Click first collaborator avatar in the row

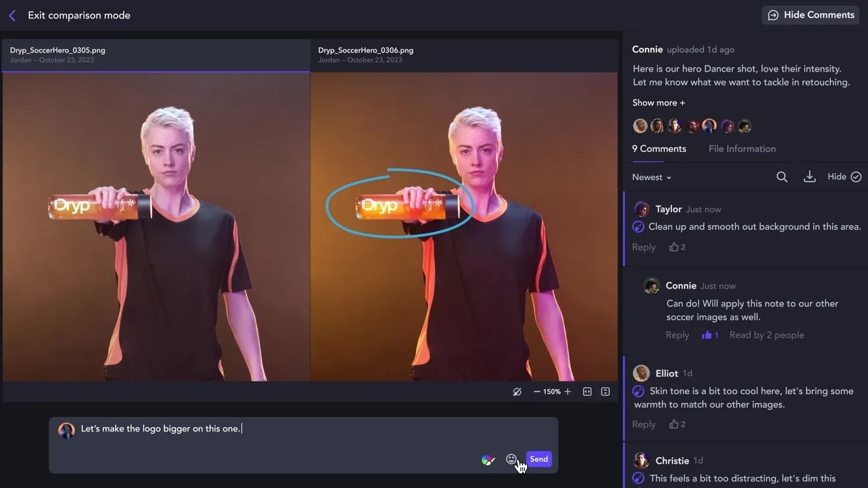click(x=640, y=126)
